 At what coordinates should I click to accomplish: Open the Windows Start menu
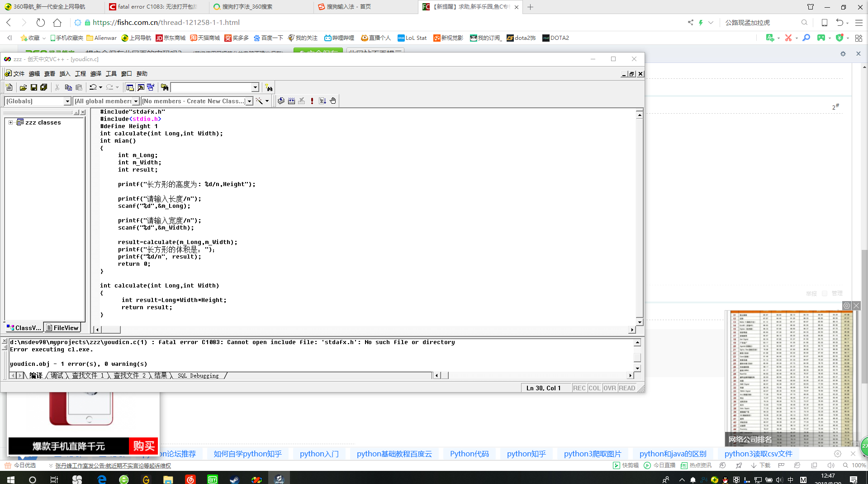10,479
